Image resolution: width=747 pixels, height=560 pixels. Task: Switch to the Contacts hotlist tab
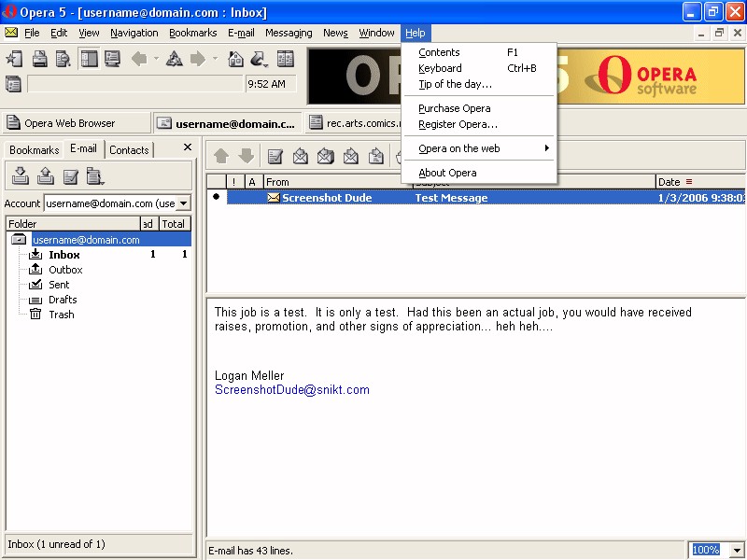tap(129, 150)
